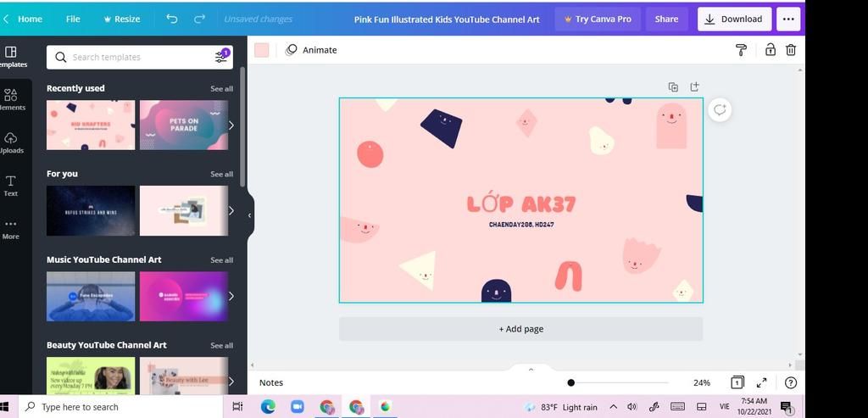Click the Share button

coord(666,19)
